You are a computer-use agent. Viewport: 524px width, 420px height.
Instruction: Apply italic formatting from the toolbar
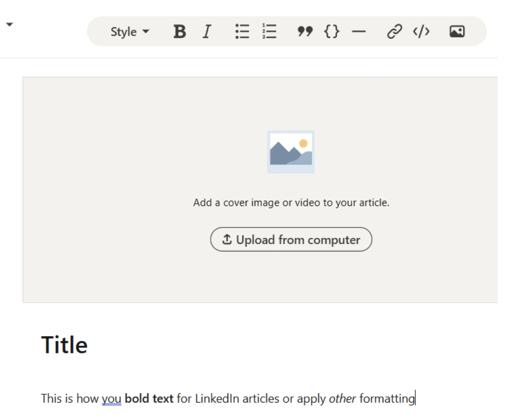pyautogui.click(x=207, y=31)
